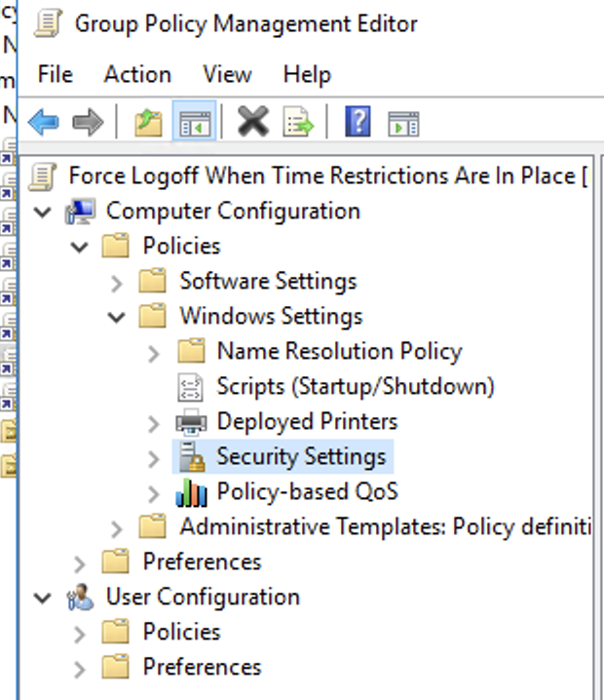The height and width of the screenshot is (700, 604).
Task: Select the Security Settings label
Action: pos(301,456)
